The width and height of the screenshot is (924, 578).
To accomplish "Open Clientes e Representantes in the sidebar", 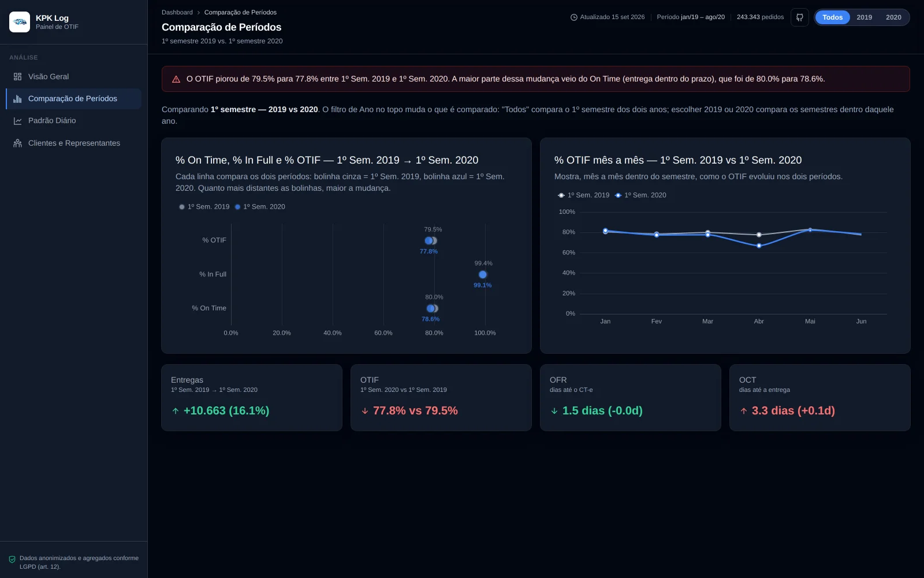I will (73, 143).
